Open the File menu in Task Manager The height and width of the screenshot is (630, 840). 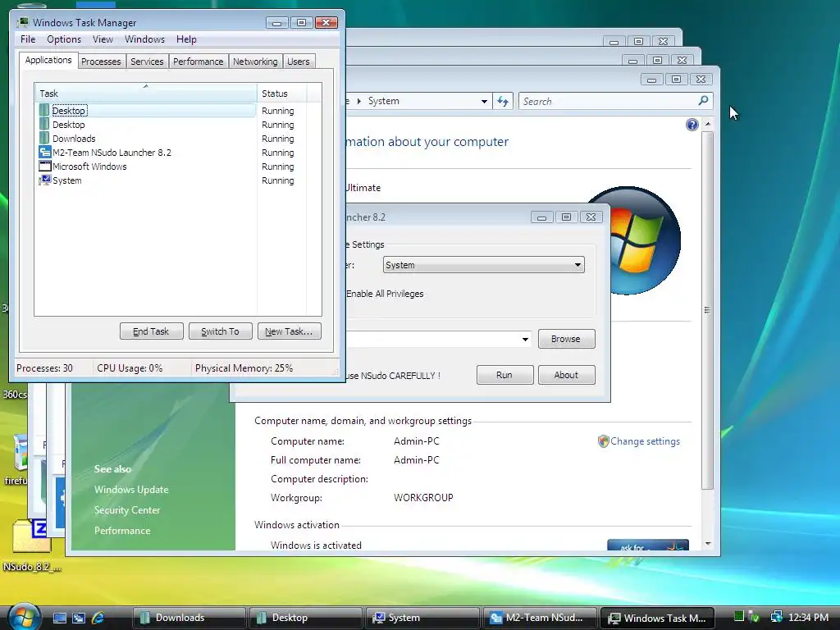pyautogui.click(x=28, y=39)
